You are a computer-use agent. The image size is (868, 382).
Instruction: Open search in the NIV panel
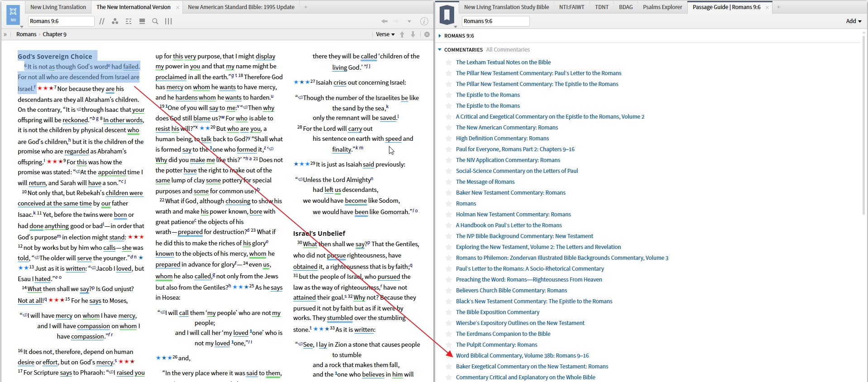click(x=155, y=21)
